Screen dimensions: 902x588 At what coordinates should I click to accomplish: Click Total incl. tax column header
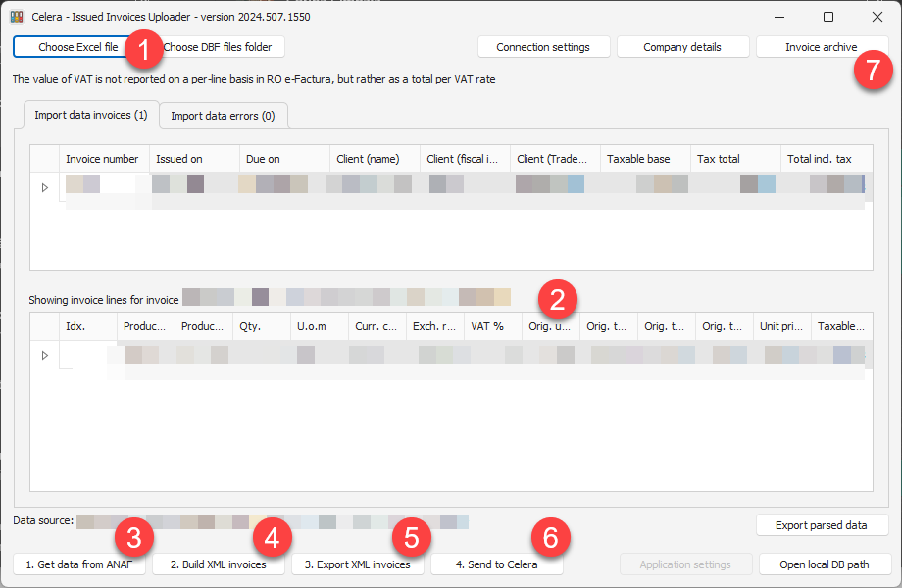827,159
